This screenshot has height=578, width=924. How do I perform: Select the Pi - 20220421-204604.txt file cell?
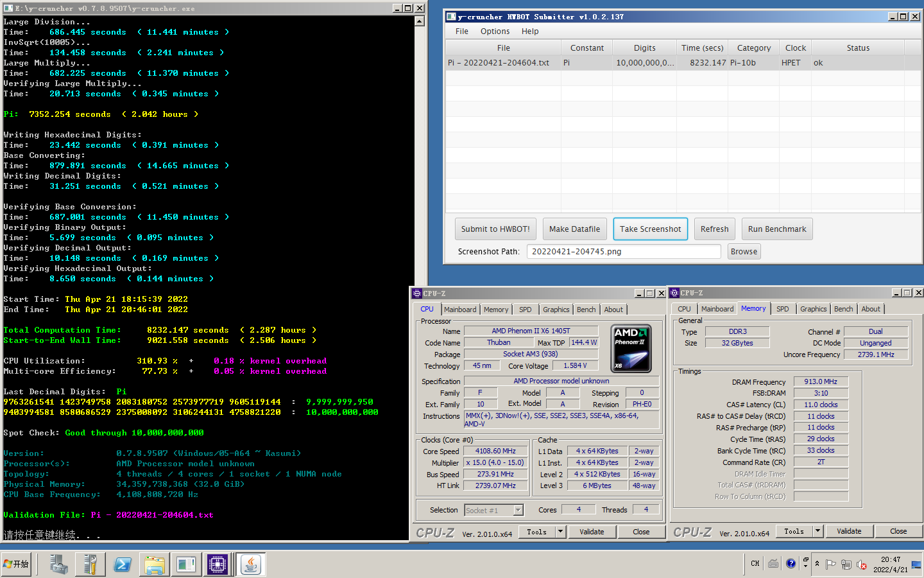(503, 63)
